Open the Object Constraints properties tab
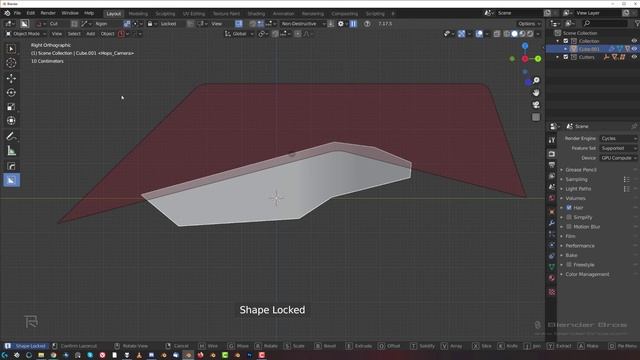The height and width of the screenshot is (360, 640). [x=552, y=256]
